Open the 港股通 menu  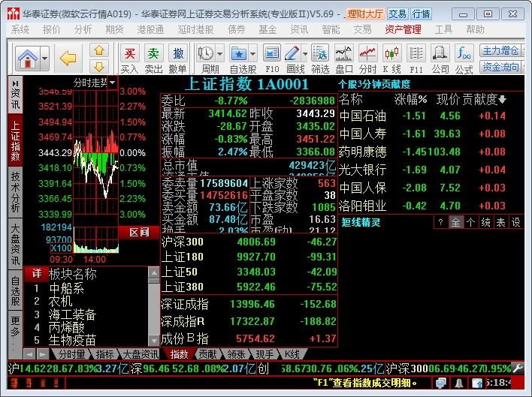[150, 29]
